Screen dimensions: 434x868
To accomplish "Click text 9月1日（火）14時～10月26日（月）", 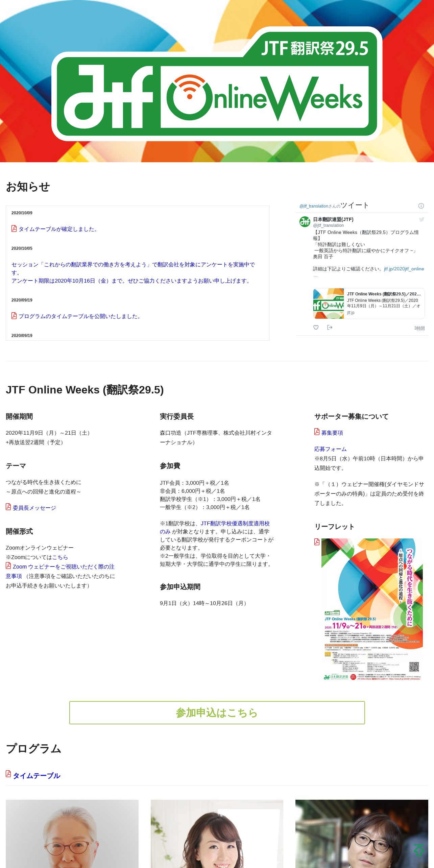I will [x=204, y=603].
